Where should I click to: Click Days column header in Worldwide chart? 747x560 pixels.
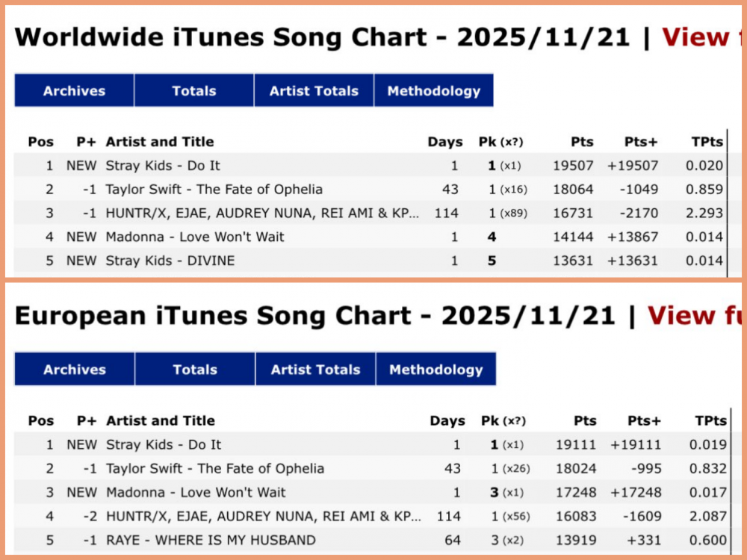click(444, 142)
